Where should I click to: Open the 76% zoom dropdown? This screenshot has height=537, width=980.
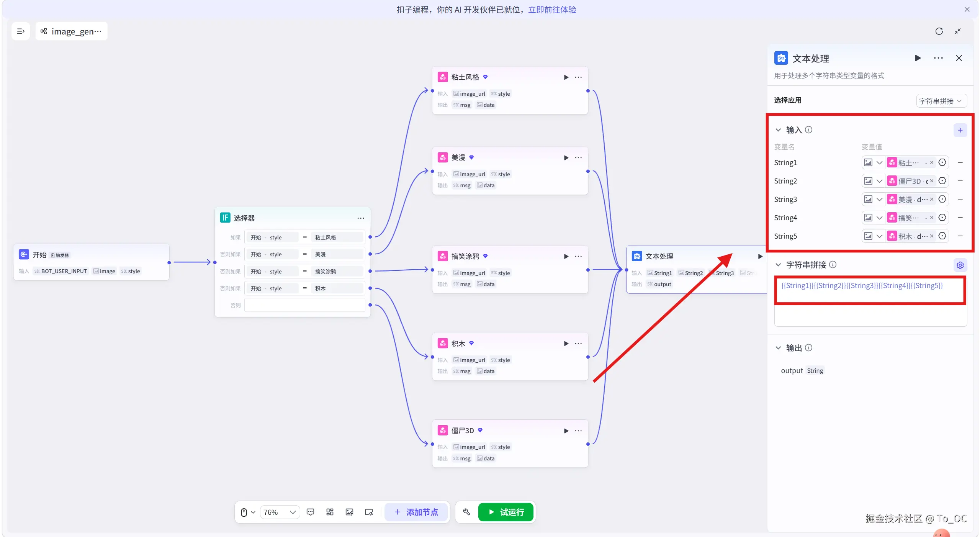280,512
